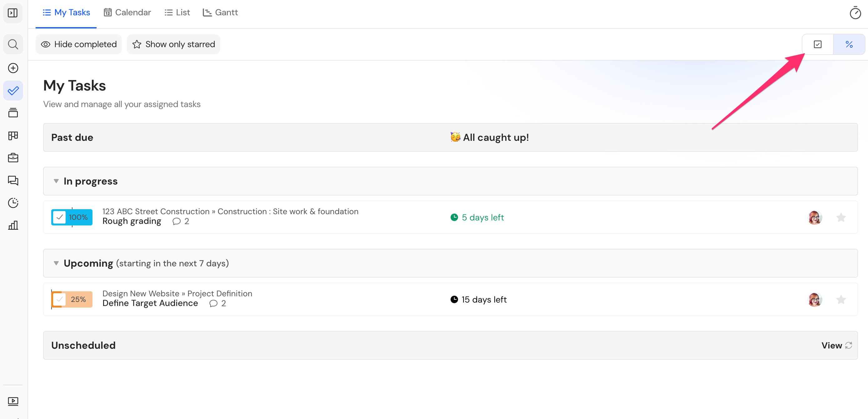Viewport: 868px width, 419px height.
Task: Open the stopwatch timer icon
Action: [x=855, y=13]
